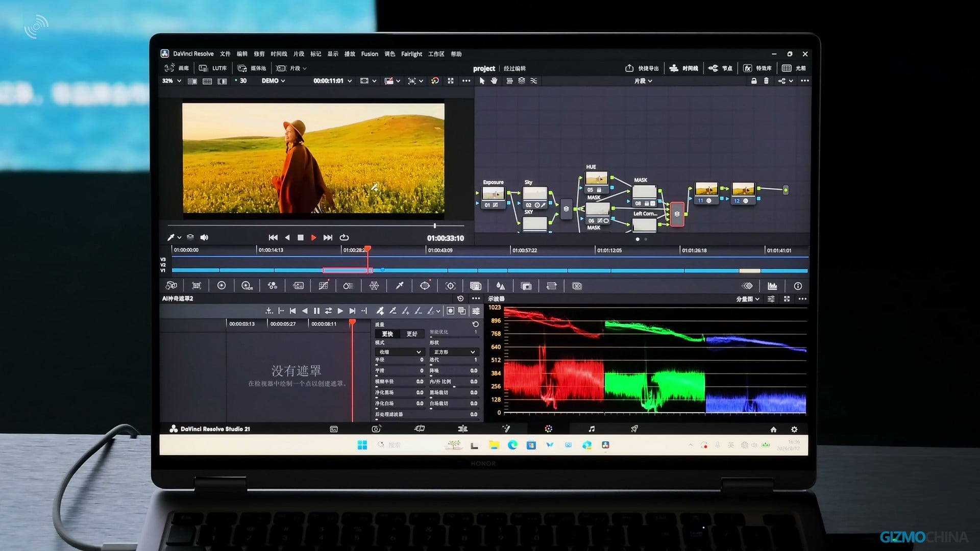This screenshot has height=551, width=980.
Task: Select the hand pan tool
Action: (494, 81)
